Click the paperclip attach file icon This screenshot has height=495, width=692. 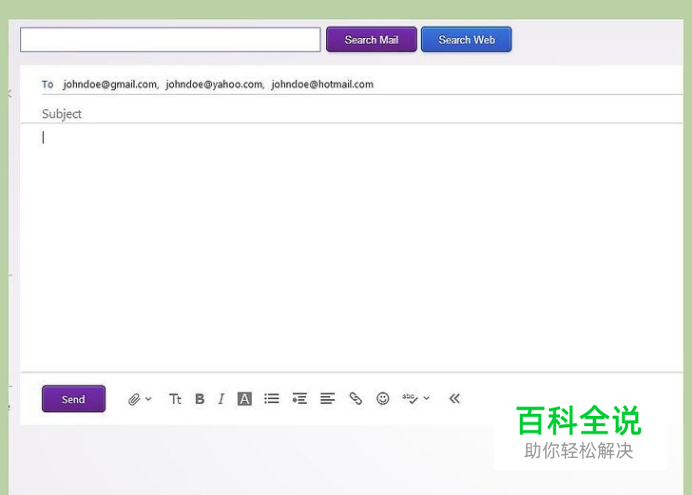click(x=134, y=399)
